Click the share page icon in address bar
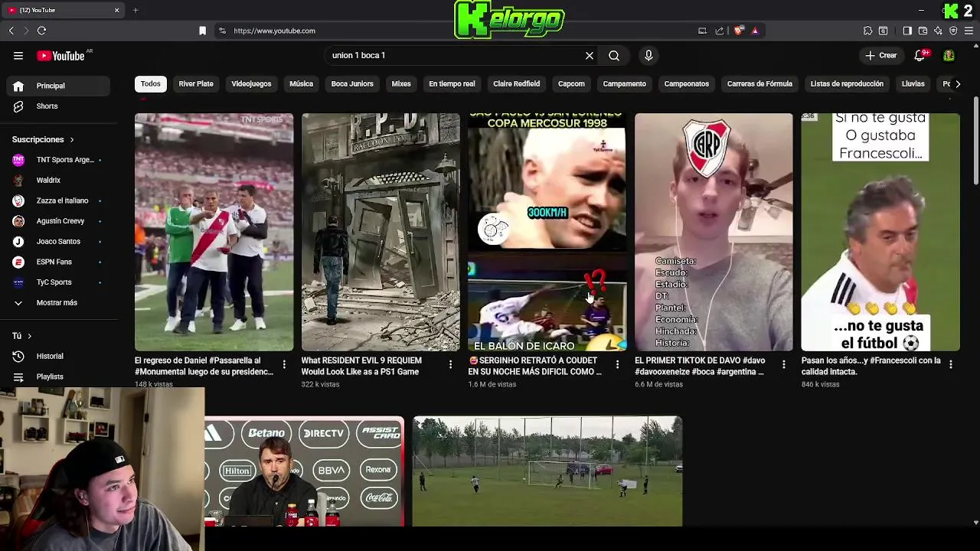The image size is (980, 551). click(x=720, y=31)
